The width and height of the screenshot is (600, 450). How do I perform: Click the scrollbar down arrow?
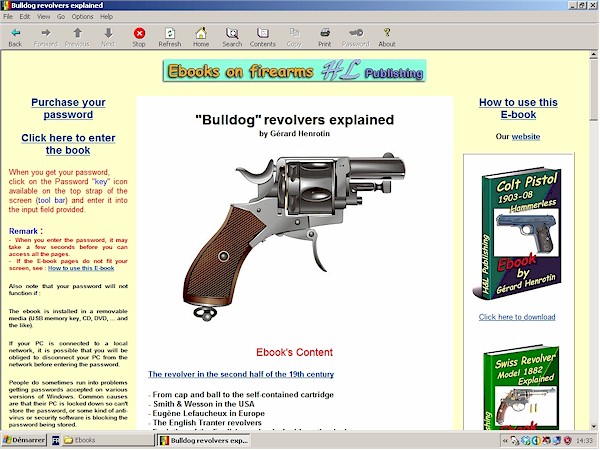[x=593, y=426]
